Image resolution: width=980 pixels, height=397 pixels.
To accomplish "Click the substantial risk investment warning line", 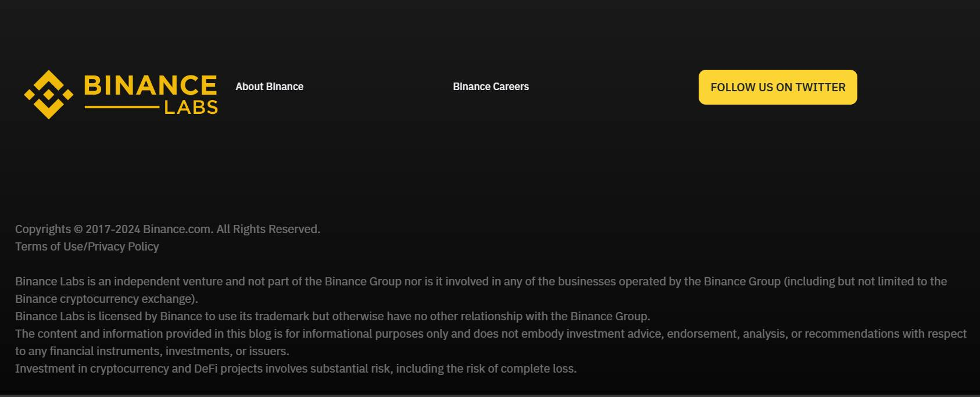I will click(296, 369).
